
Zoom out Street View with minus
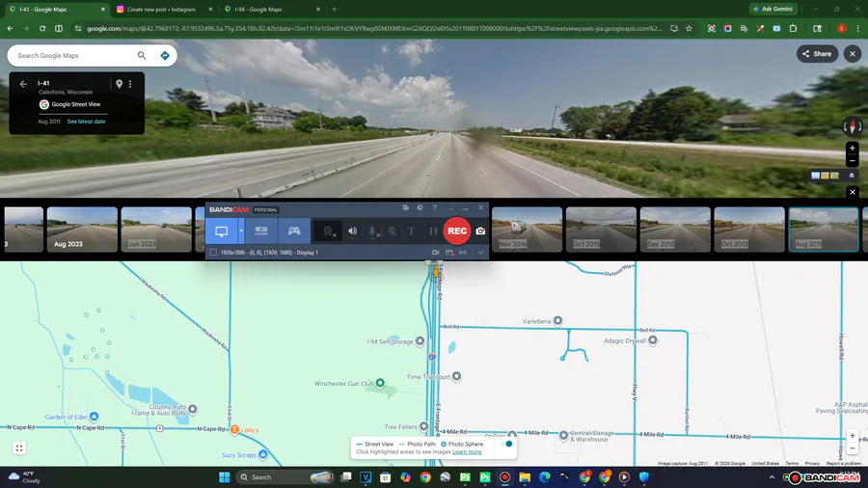tap(853, 161)
